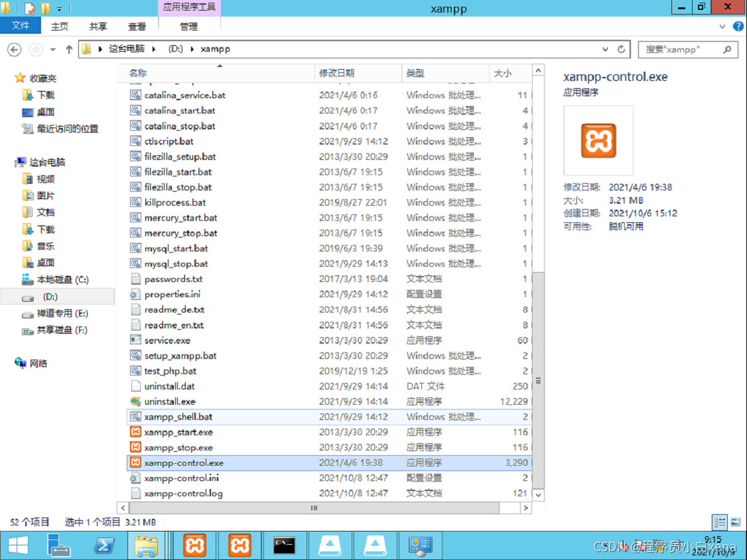
Task: Select the 禅道专用 (E:) drive
Action: click(x=62, y=313)
